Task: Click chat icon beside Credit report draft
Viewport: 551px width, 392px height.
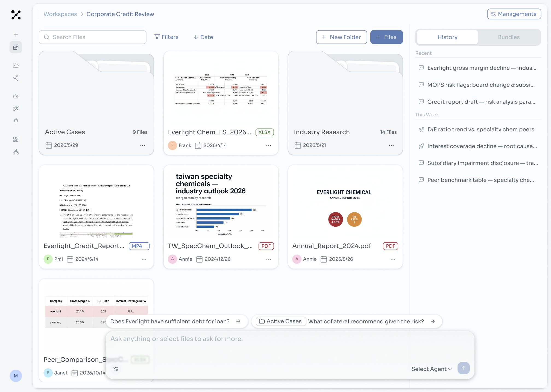Action: 421,102
